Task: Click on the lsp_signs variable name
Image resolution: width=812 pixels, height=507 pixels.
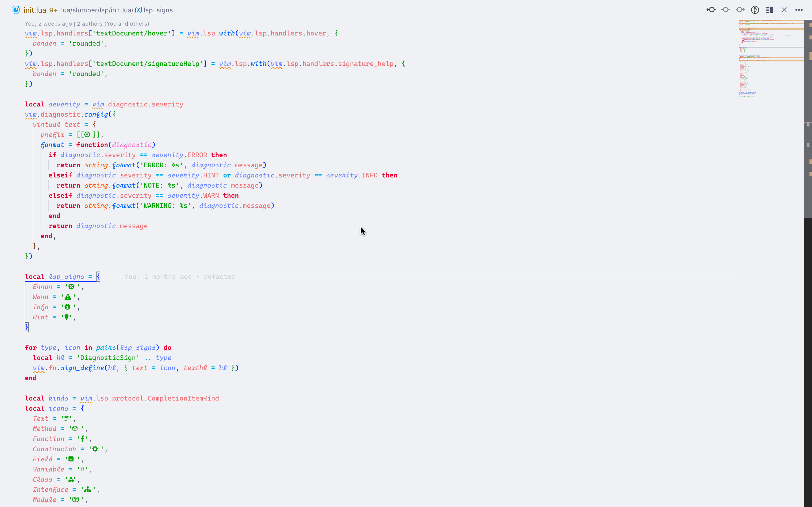Action: tap(67, 277)
